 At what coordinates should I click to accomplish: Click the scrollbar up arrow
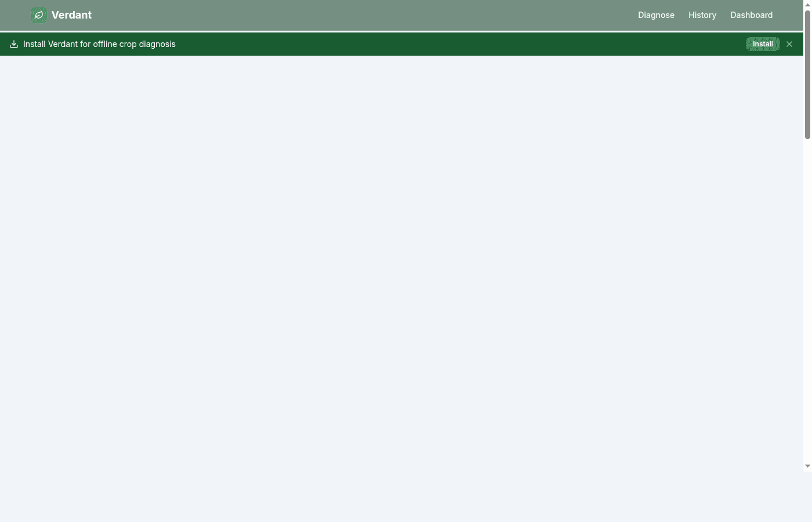807,4
